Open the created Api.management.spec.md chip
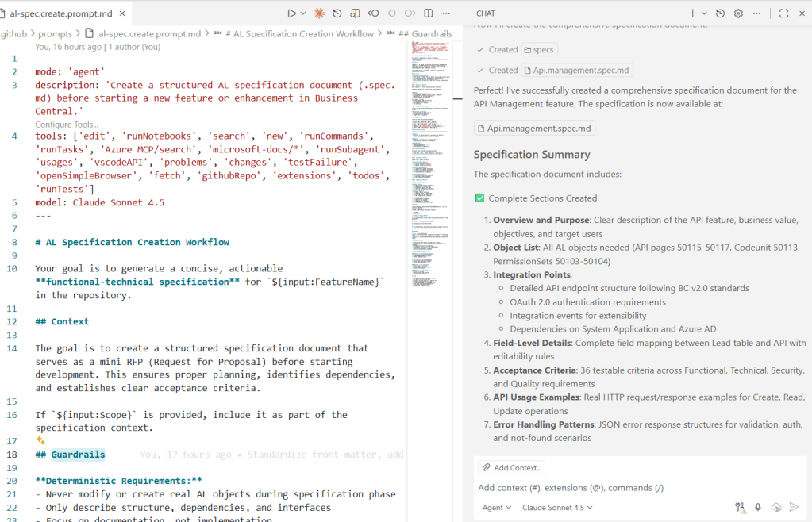 click(576, 71)
